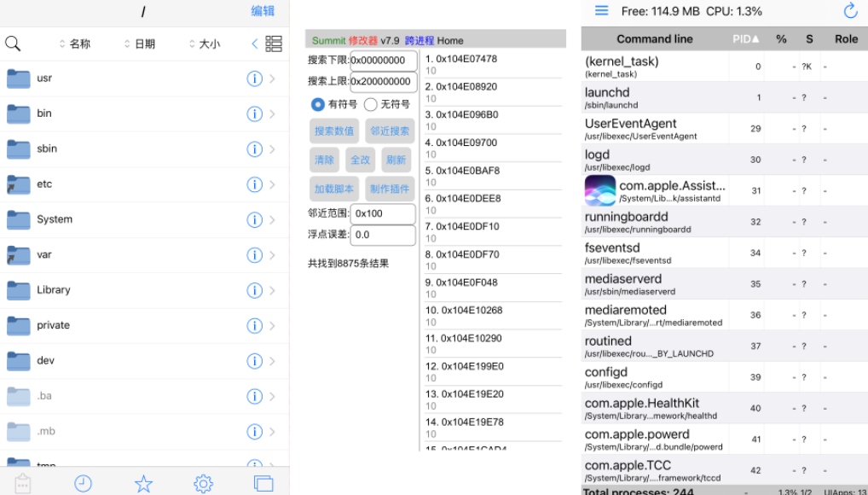Sort processes by % column

click(781, 38)
